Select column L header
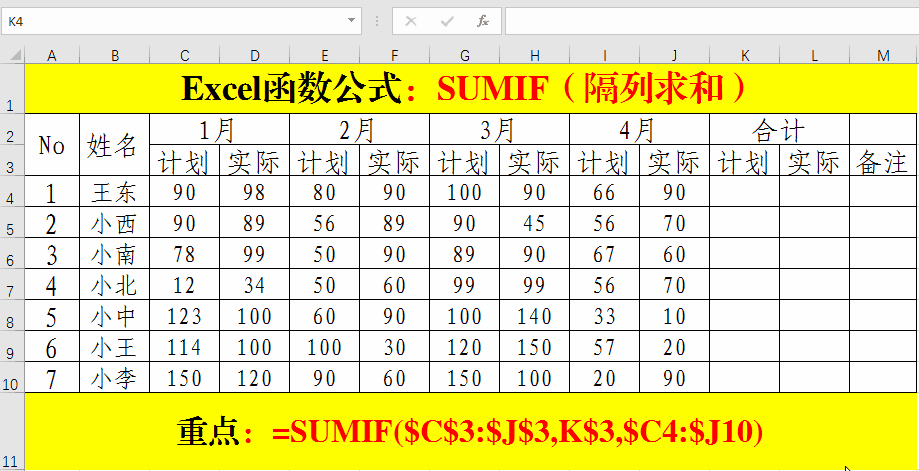This screenshot has height=471, width=919. click(815, 56)
